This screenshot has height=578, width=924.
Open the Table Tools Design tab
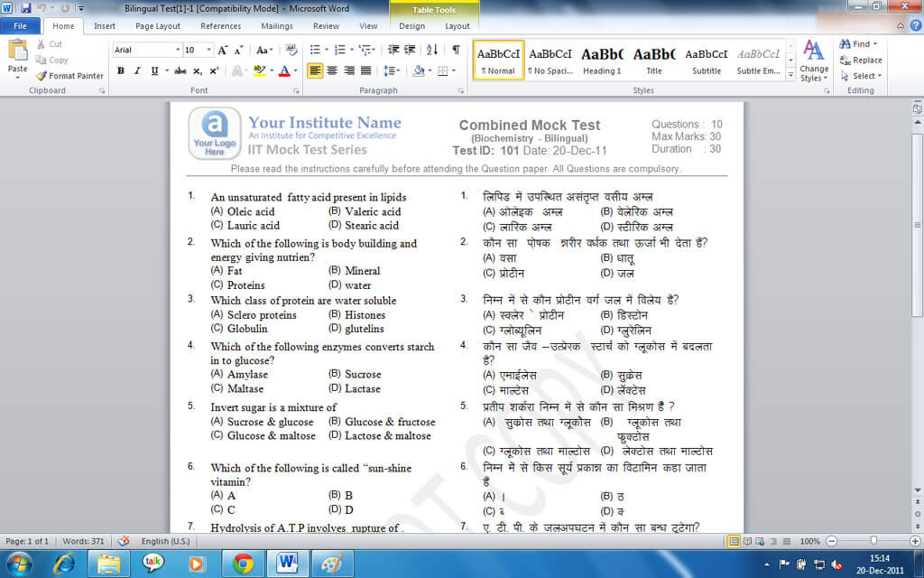[x=411, y=26]
